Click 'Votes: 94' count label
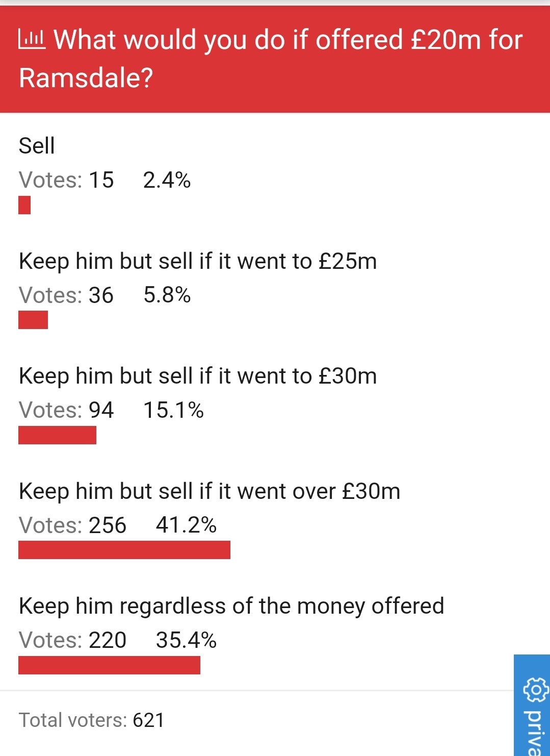 66,410
